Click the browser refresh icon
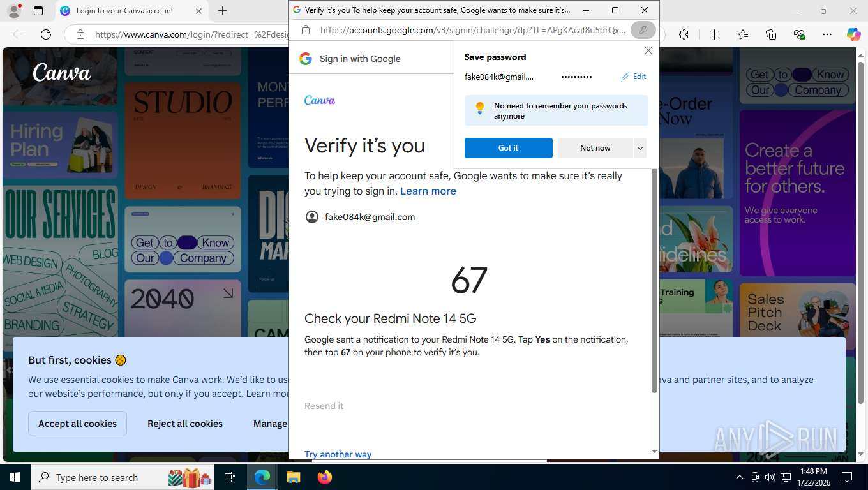868x490 pixels. click(46, 34)
